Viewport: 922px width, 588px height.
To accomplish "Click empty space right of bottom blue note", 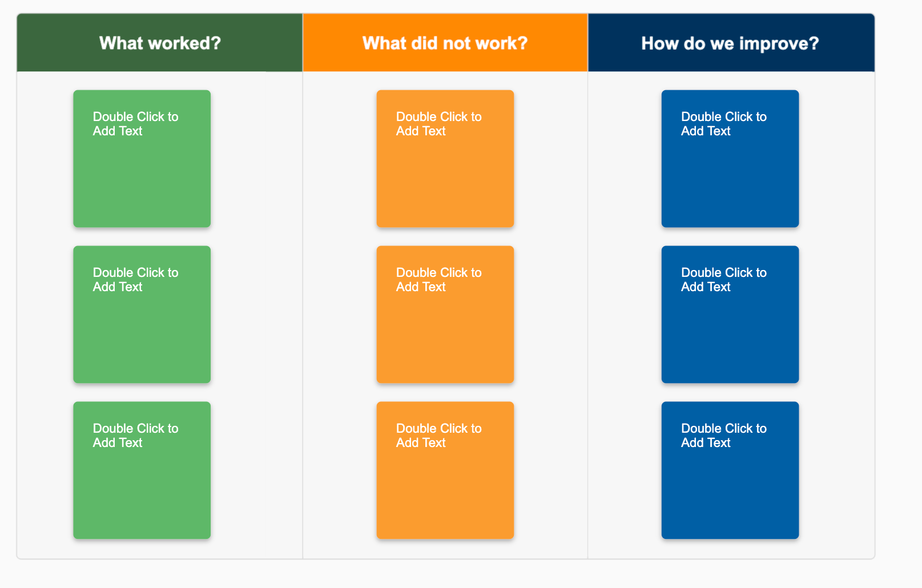I will tap(836, 470).
